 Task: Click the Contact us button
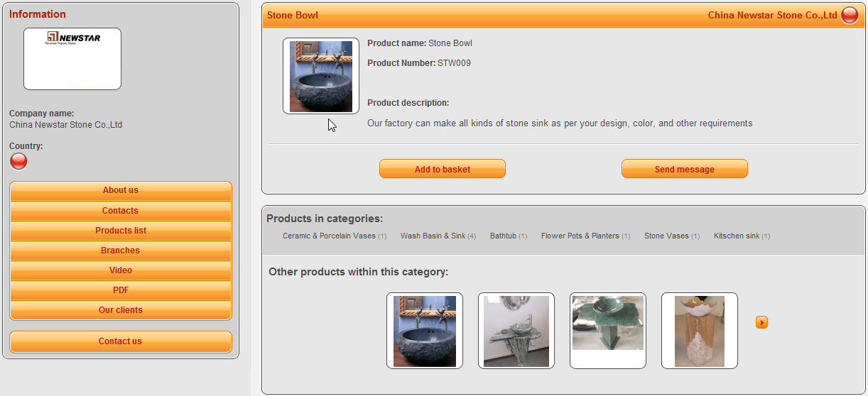click(121, 341)
